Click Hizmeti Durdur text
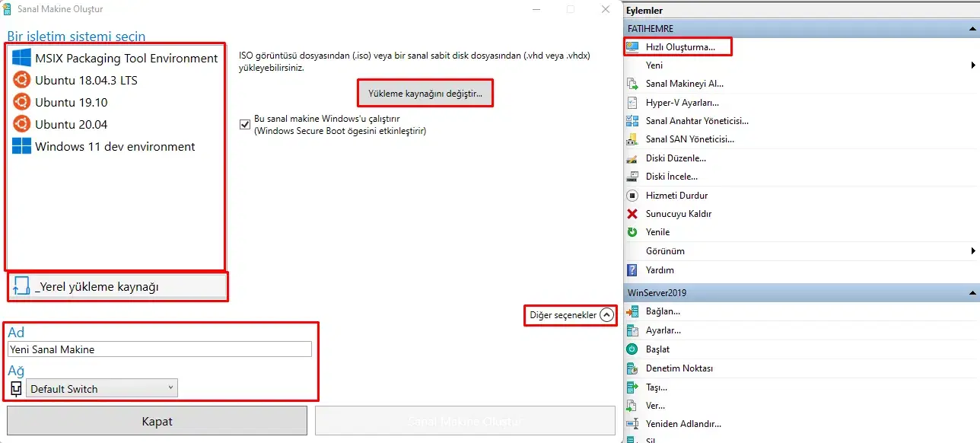980x443 pixels. 676,196
